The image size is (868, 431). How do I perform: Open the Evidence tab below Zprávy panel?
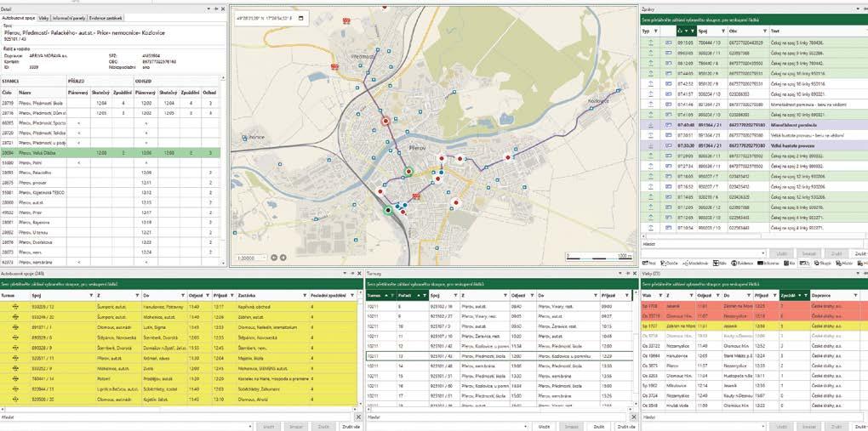click(744, 264)
